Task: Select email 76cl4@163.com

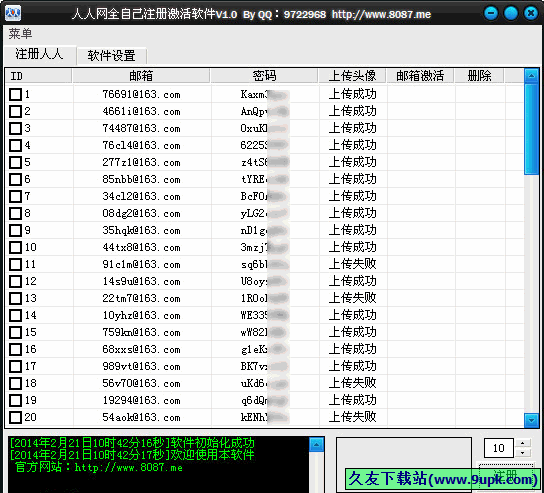Action: [142, 145]
